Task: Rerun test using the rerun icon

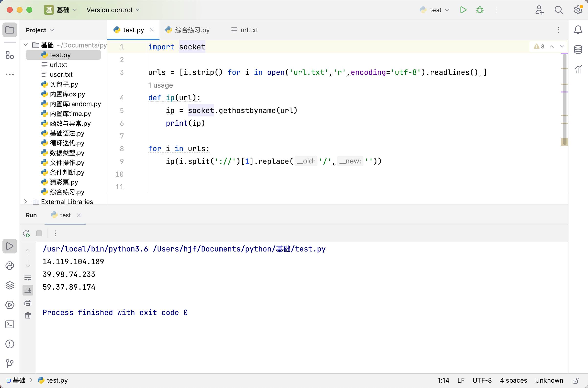Action: click(26, 233)
